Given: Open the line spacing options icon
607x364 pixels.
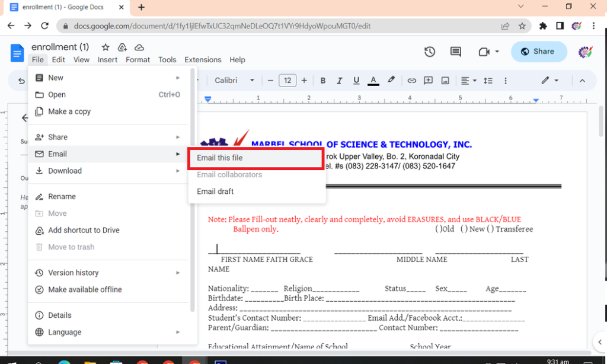Looking at the screenshot, I should [487, 80].
